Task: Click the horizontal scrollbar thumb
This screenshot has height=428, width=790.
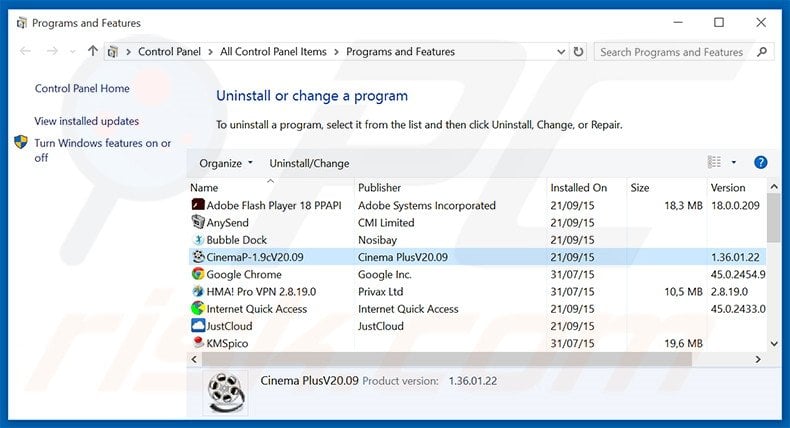Action: tap(447, 359)
